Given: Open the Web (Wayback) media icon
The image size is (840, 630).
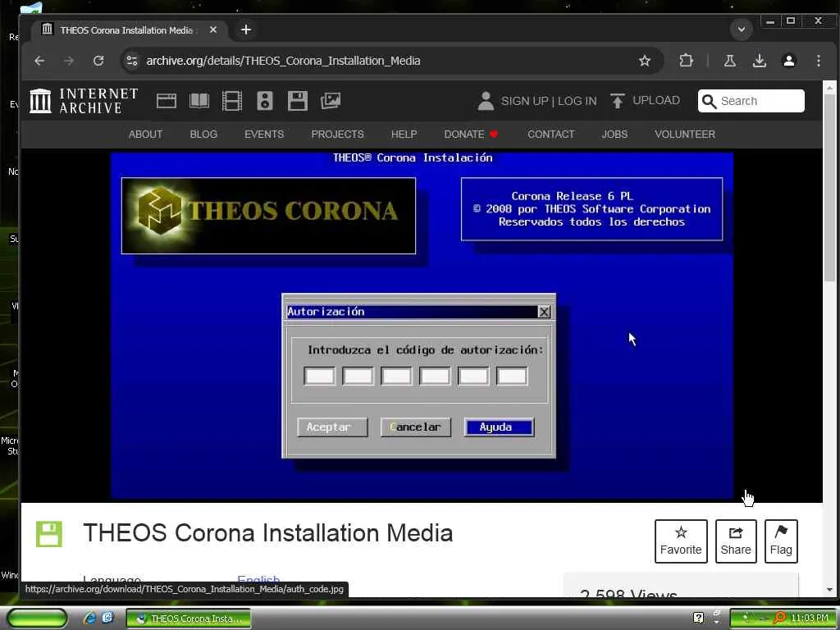Looking at the screenshot, I should click(166, 101).
